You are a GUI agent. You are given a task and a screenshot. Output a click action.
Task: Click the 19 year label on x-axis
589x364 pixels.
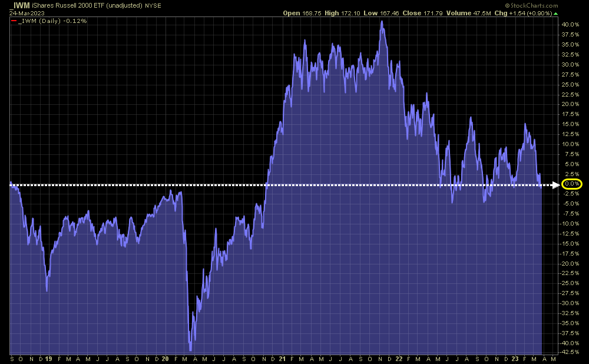click(48, 359)
